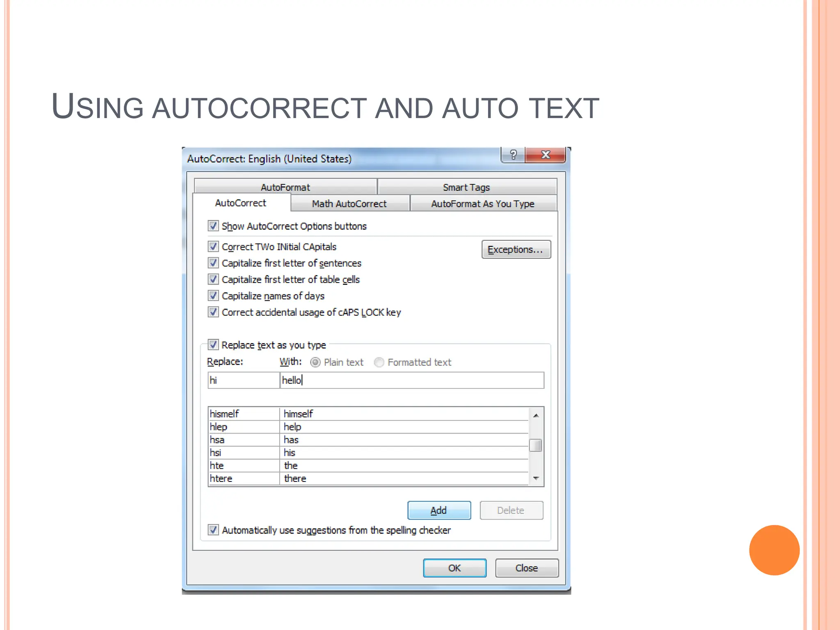Select the hte entry in list
The height and width of the screenshot is (630, 840).
(368, 466)
